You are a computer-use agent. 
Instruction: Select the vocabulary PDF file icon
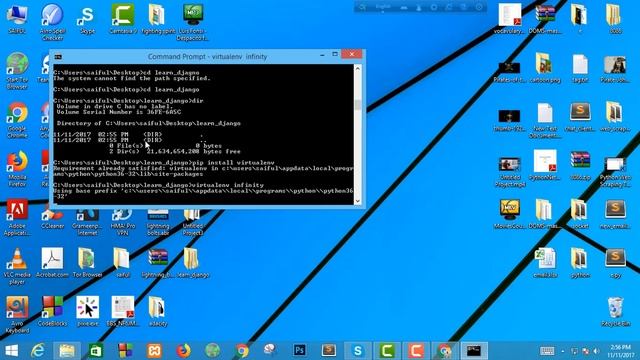pos(509,19)
